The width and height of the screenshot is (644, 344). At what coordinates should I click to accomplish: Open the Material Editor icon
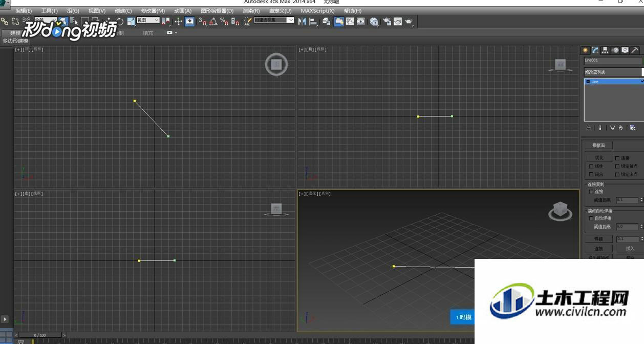click(374, 21)
